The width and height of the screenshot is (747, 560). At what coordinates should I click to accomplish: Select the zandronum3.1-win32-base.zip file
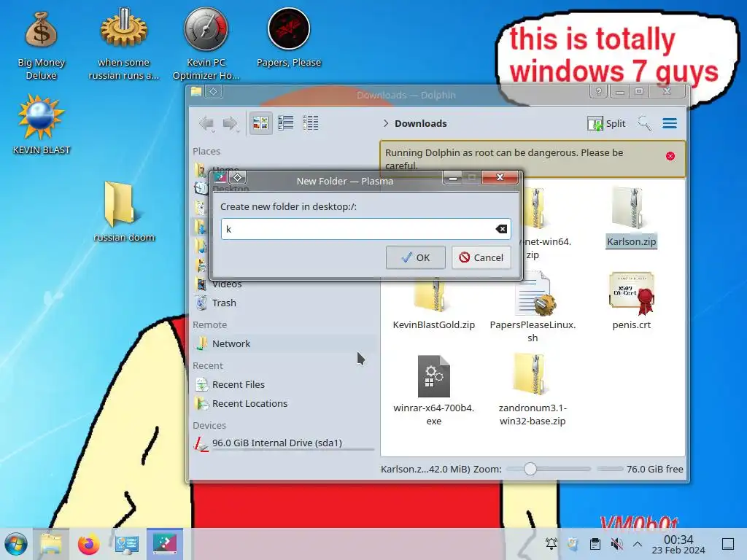(533, 391)
